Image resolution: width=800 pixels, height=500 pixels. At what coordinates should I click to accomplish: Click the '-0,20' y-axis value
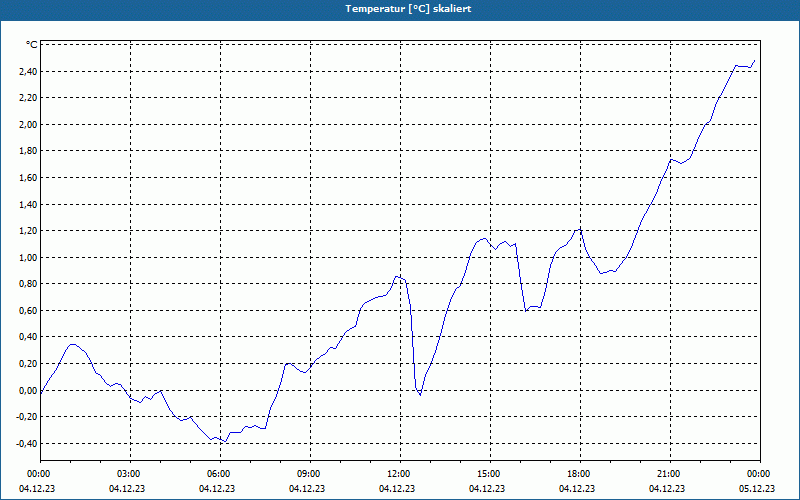pyautogui.click(x=26, y=417)
